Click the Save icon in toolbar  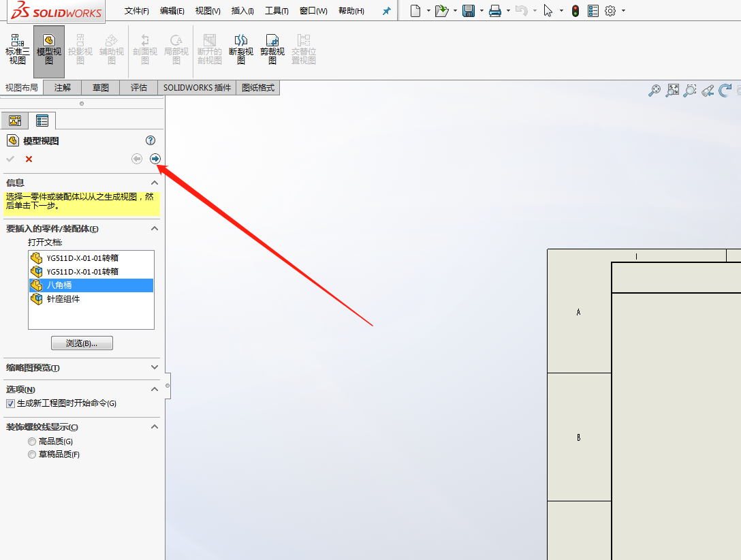[x=469, y=10]
